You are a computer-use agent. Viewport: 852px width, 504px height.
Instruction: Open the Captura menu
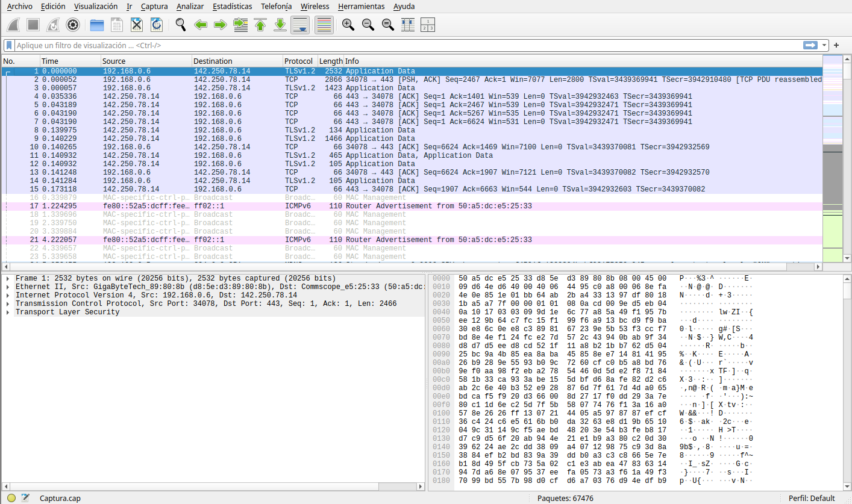coord(154,6)
